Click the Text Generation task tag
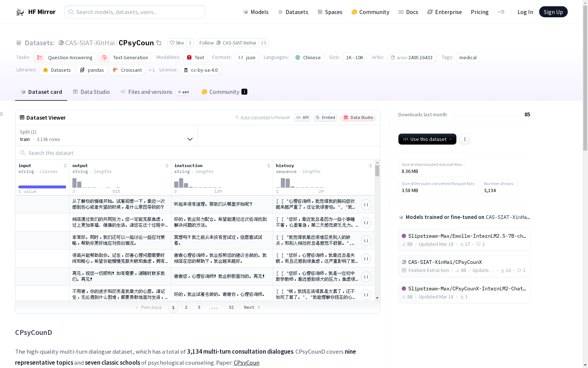This screenshot has height=368, width=588. click(125, 57)
